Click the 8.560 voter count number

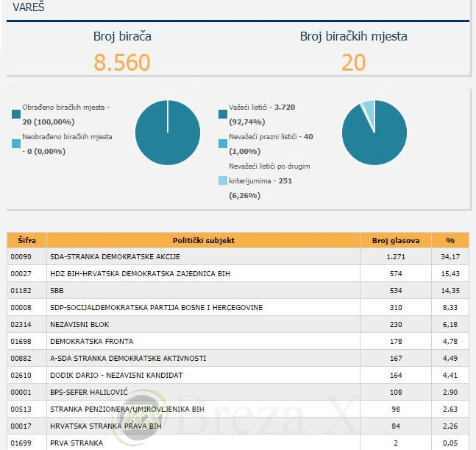point(122,62)
